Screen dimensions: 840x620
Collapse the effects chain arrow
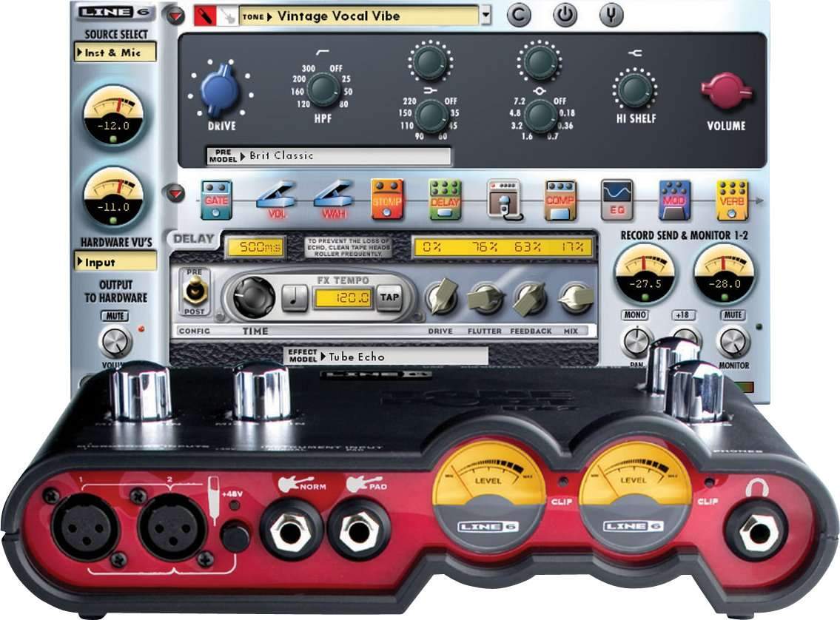(175, 193)
